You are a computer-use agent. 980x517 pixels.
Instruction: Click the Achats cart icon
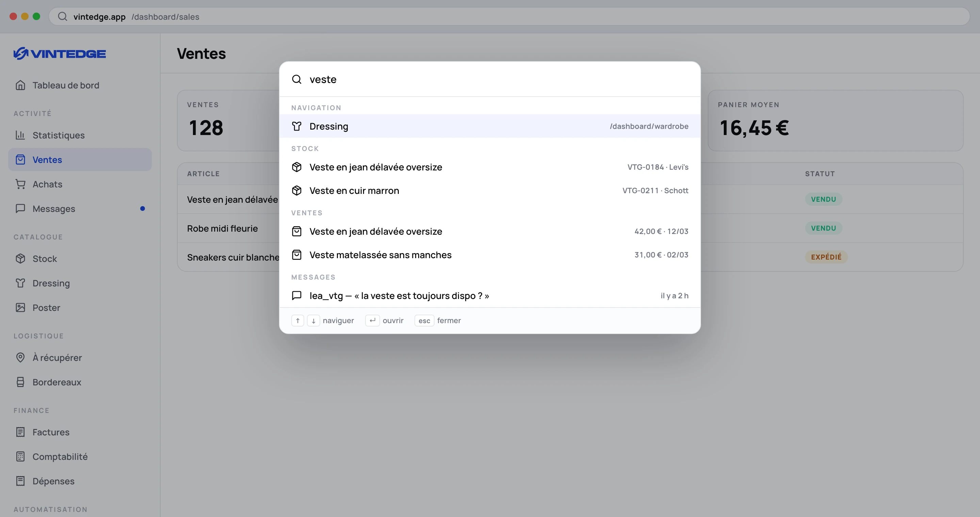tap(20, 184)
